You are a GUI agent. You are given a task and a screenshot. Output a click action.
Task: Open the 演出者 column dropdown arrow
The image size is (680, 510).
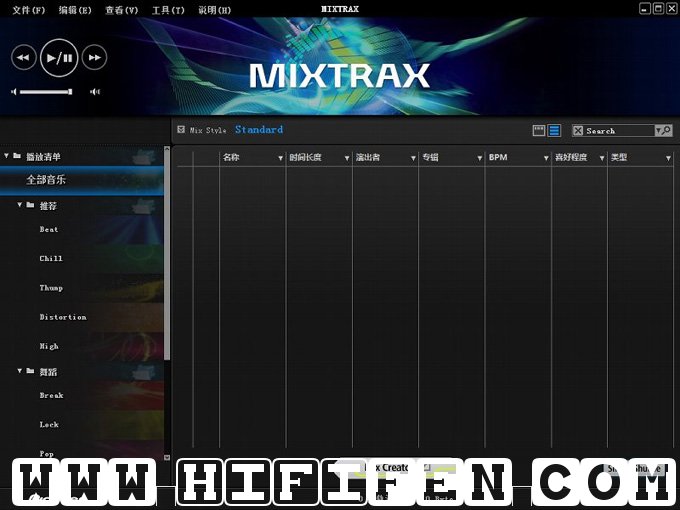tap(413, 158)
